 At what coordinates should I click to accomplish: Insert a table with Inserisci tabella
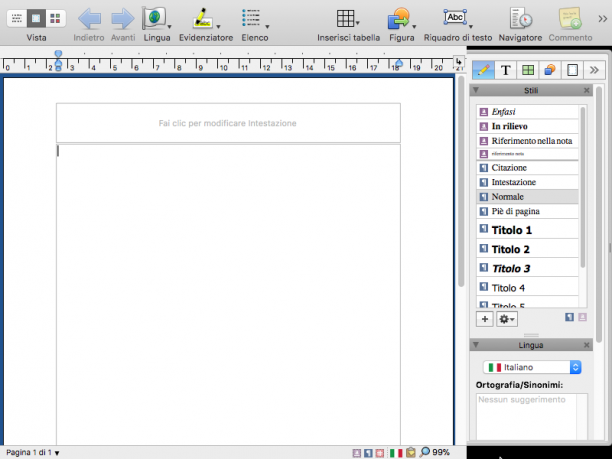345,18
